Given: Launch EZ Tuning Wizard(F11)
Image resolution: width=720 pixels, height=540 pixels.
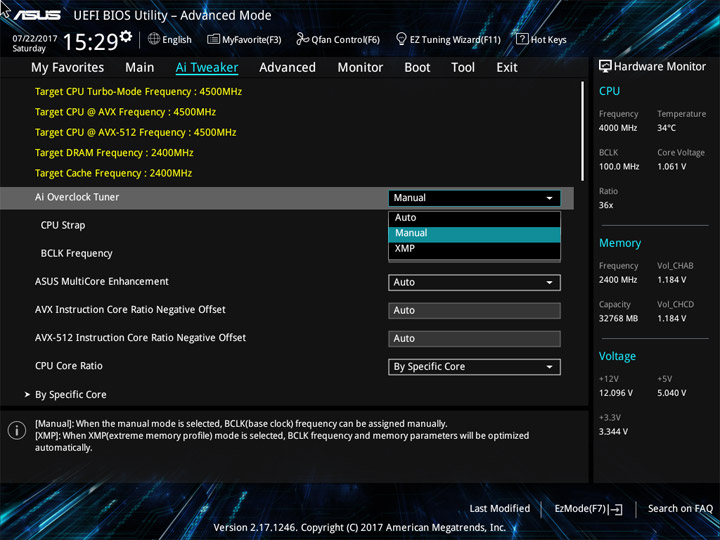Looking at the screenshot, I should pyautogui.click(x=455, y=40).
